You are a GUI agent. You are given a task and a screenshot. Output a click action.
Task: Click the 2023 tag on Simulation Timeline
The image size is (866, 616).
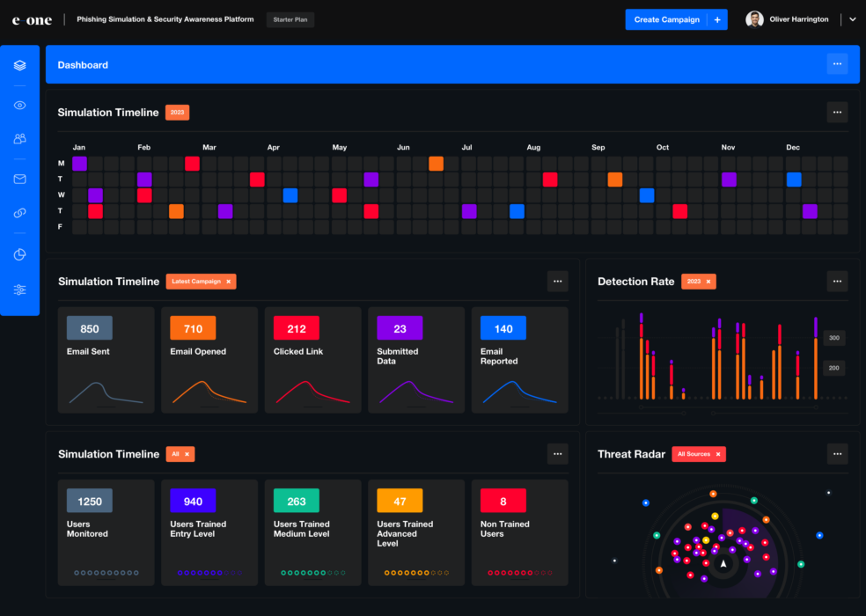(x=177, y=113)
